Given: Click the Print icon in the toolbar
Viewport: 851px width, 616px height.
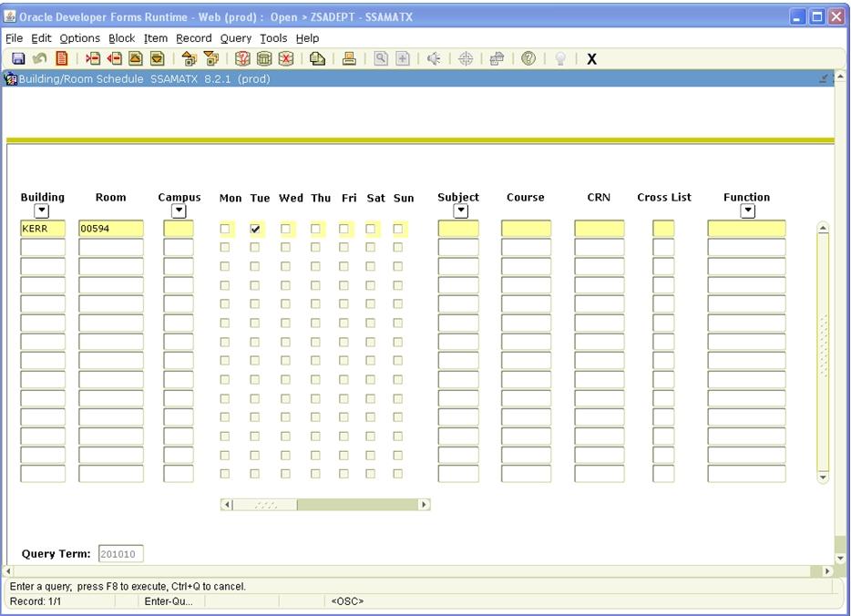Looking at the screenshot, I should pos(349,58).
